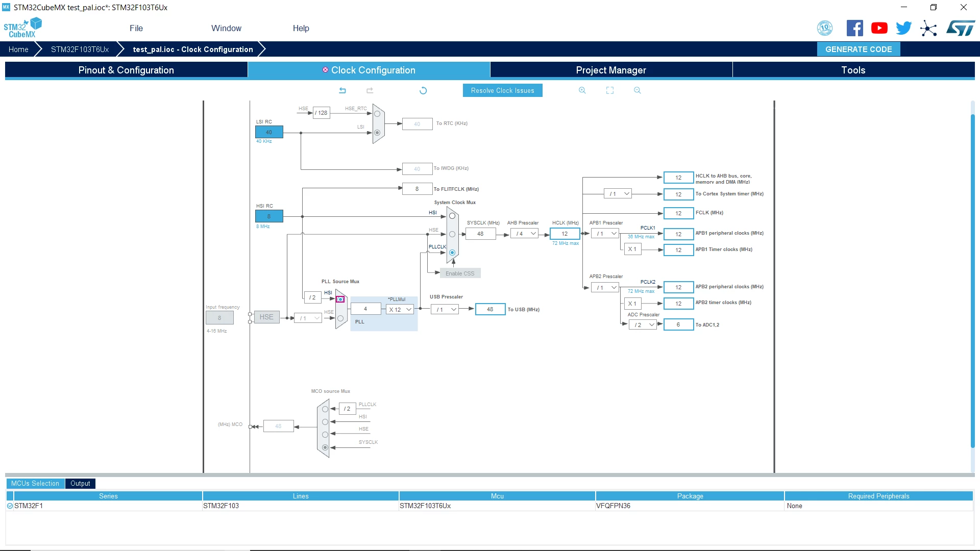Select PLLCLK in MCO source Mux

tap(325, 409)
